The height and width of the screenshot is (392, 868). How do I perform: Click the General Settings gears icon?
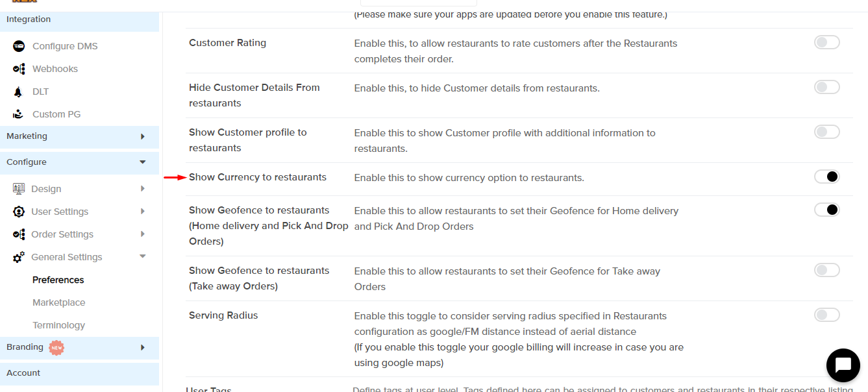point(19,257)
